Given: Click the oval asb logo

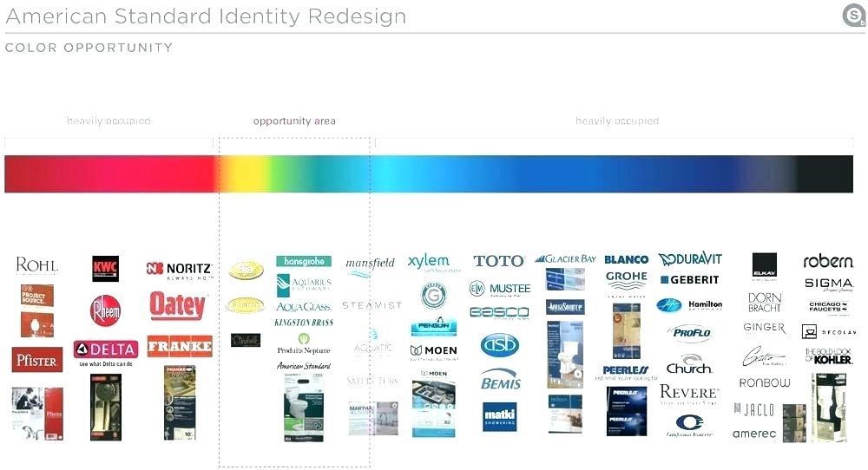Looking at the screenshot, I should pyautogui.click(x=499, y=345).
